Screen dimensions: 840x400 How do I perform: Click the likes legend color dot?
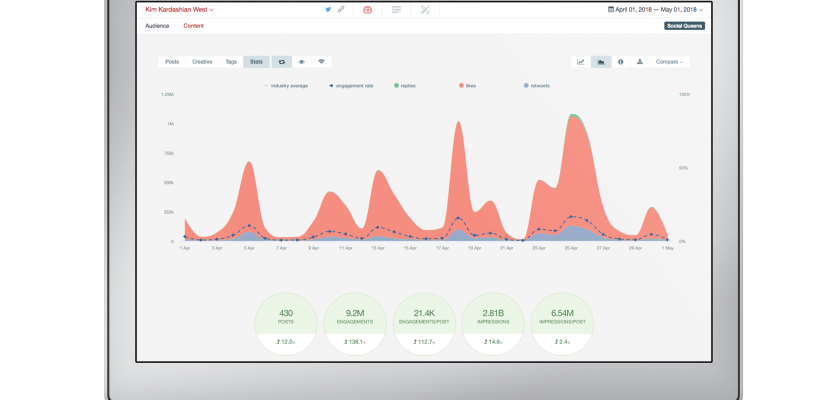(461, 86)
